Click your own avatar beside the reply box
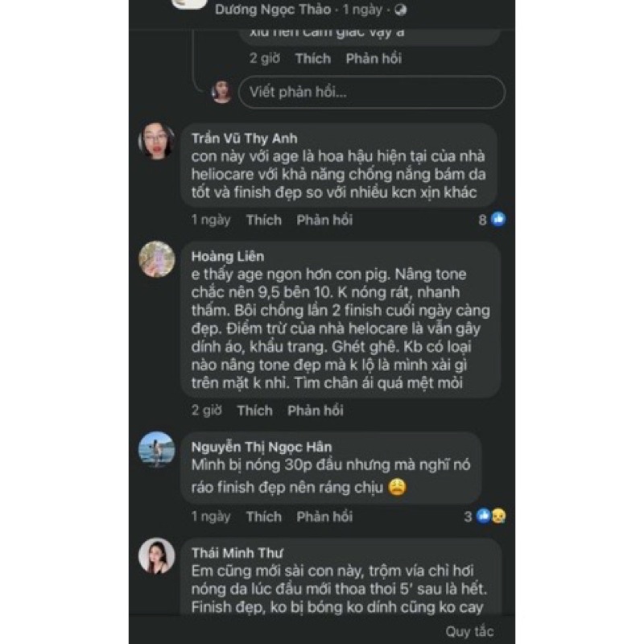 [221, 91]
